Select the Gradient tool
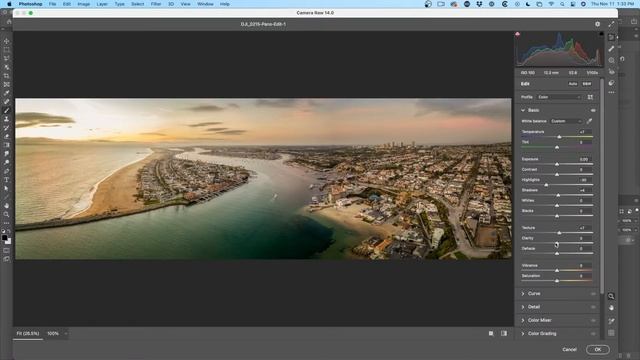 pos(7,145)
